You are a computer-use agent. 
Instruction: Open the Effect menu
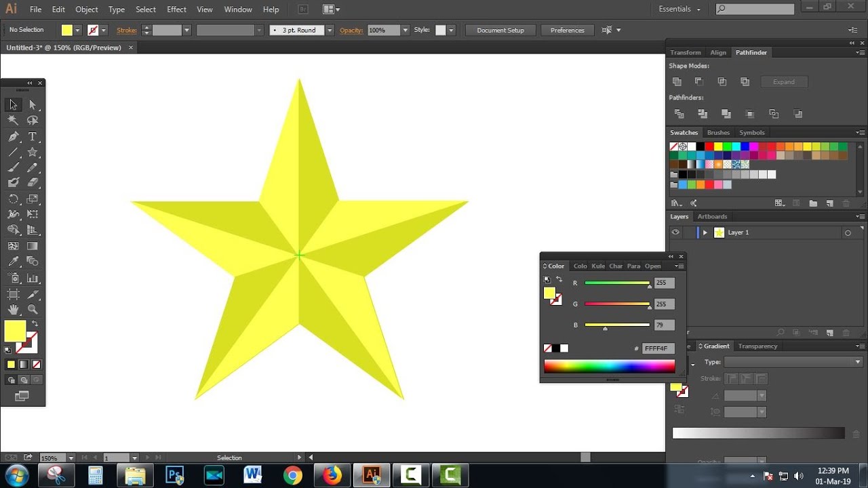coord(176,9)
